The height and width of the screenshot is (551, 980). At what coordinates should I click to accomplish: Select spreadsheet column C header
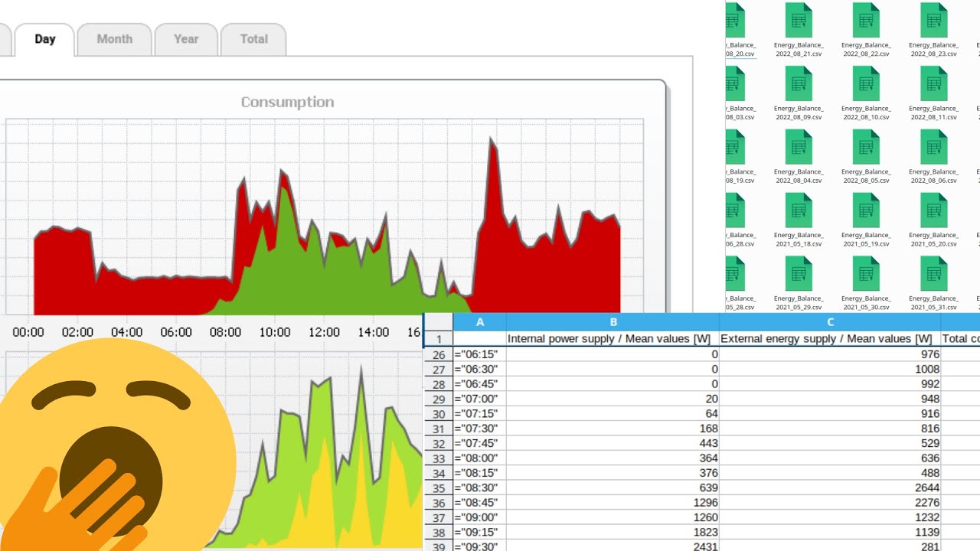tap(830, 322)
